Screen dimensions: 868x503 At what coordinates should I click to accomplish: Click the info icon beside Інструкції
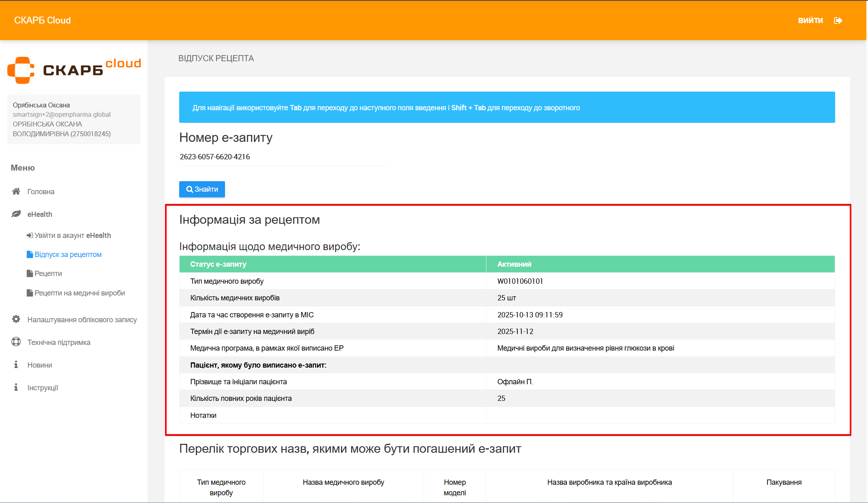point(16,387)
